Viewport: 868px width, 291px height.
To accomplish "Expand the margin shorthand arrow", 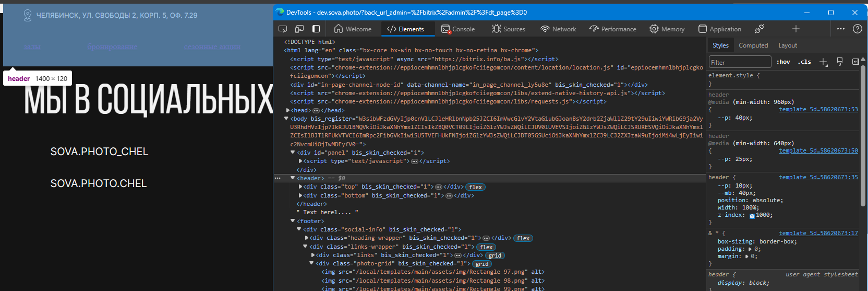I will tap(747, 257).
